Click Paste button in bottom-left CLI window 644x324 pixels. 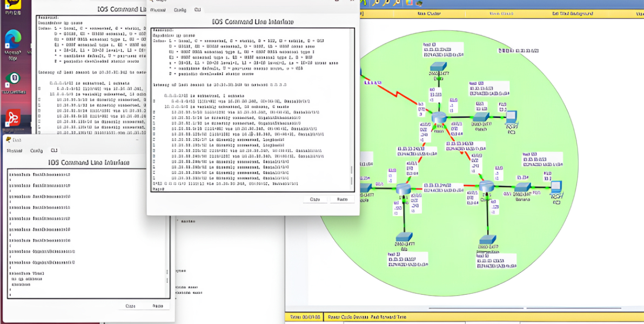coord(158,306)
